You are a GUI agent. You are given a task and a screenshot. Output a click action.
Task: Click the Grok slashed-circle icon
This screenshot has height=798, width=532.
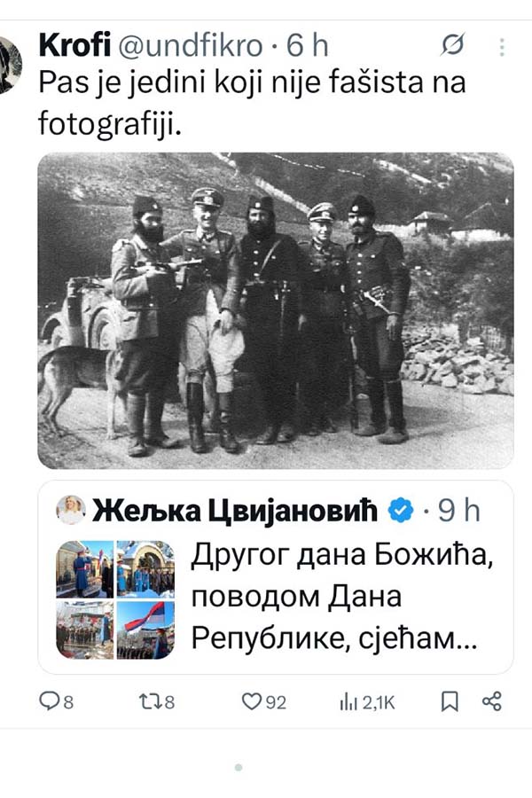click(452, 44)
